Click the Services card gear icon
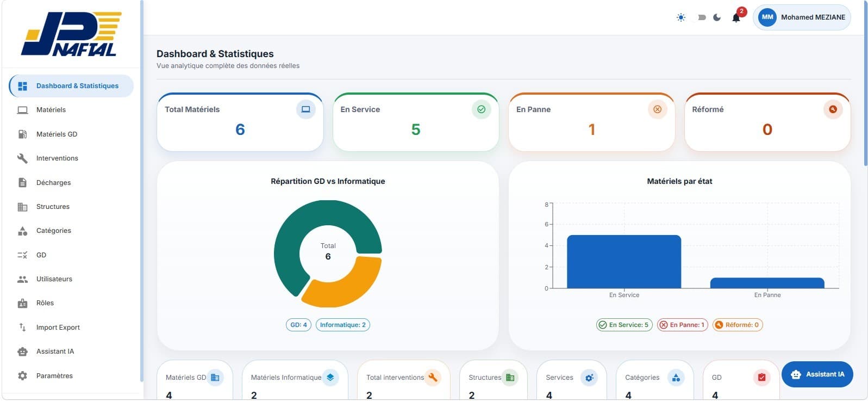The width and height of the screenshot is (868, 401). 589,377
